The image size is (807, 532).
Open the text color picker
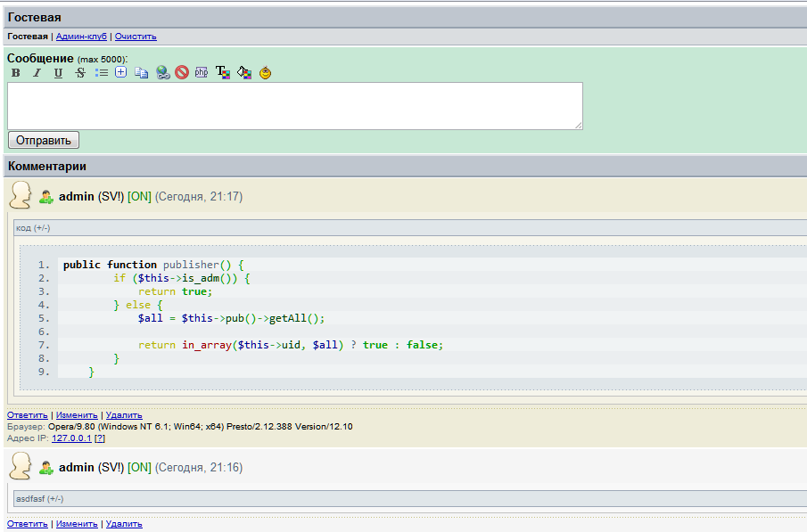(223, 73)
